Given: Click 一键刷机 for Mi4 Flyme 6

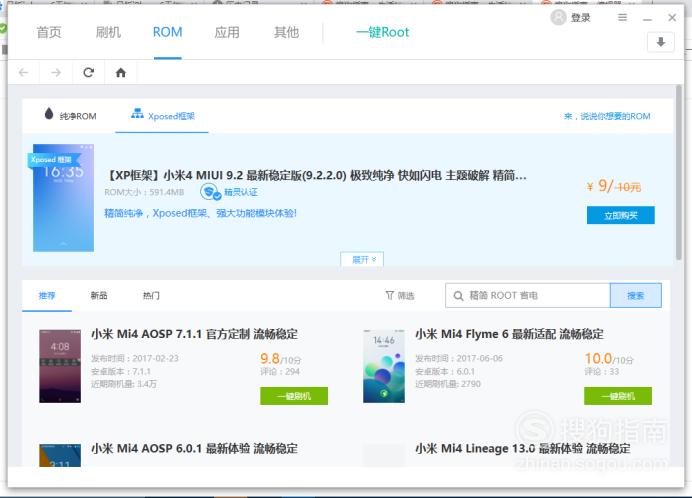Looking at the screenshot, I should (x=618, y=396).
